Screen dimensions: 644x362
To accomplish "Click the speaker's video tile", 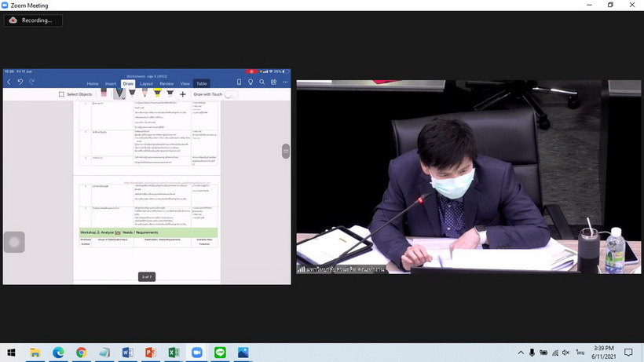I will pos(469,177).
